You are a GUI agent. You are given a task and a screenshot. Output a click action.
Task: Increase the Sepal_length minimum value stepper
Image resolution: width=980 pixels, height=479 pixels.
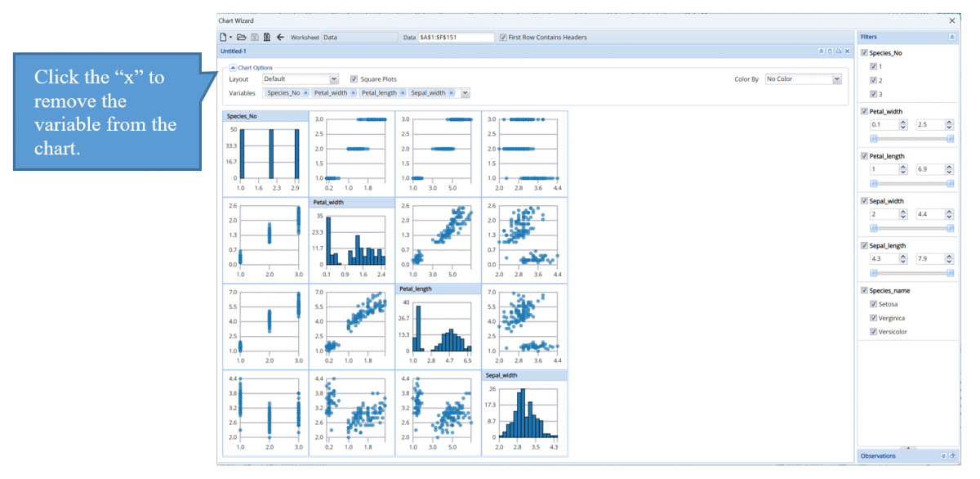pyautogui.click(x=903, y=257)
